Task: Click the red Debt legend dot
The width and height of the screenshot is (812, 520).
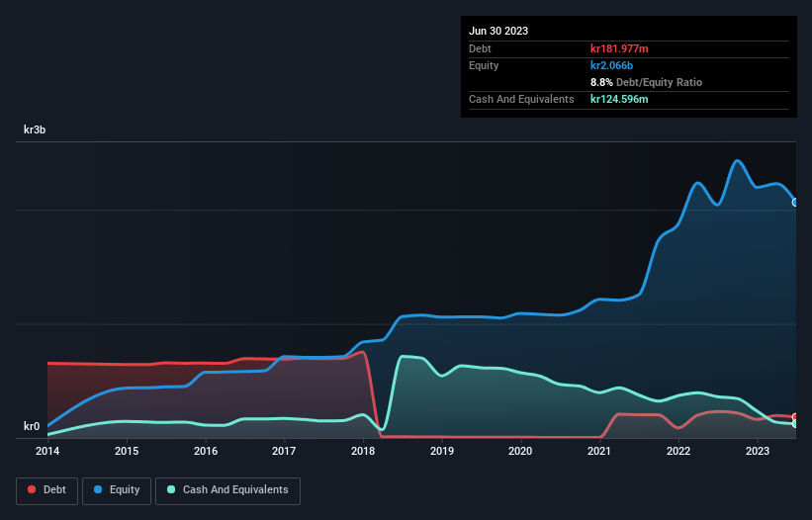Action: (32, 489)
